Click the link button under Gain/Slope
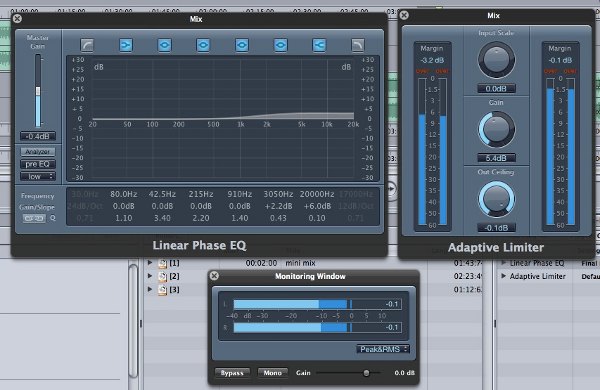The height and width of the screenshot is (390, 600). 34,218
